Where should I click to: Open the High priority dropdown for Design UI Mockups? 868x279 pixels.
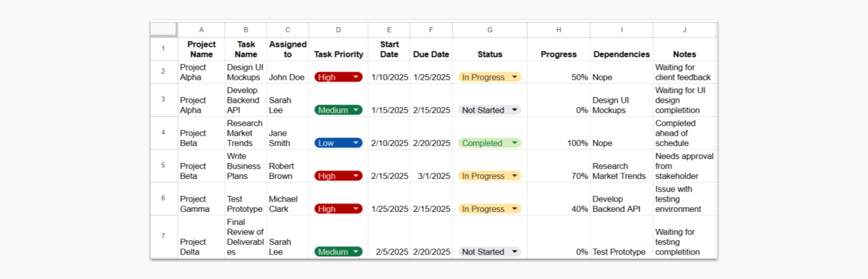tap(357, 77)
